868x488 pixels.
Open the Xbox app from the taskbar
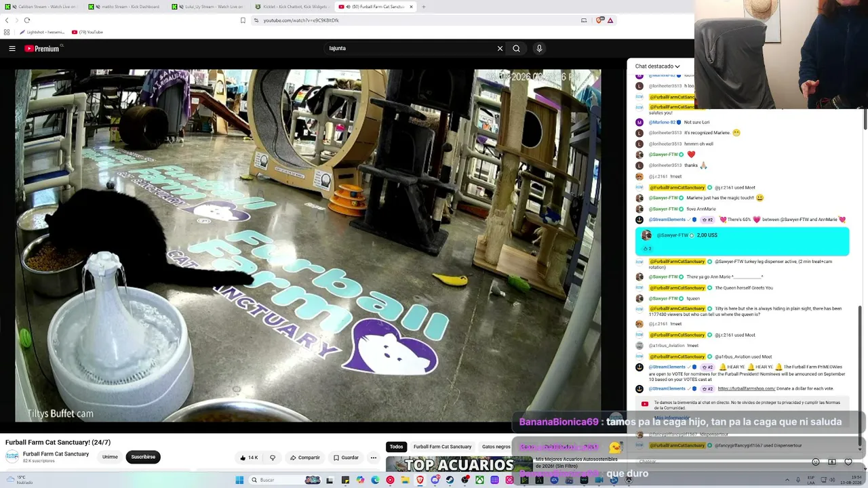pyautogui.click(x=479, y=480)
